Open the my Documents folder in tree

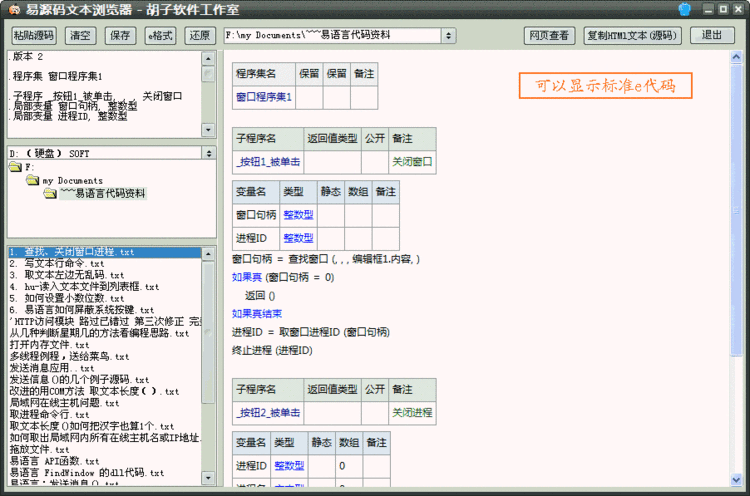click(x=72, y=180)
